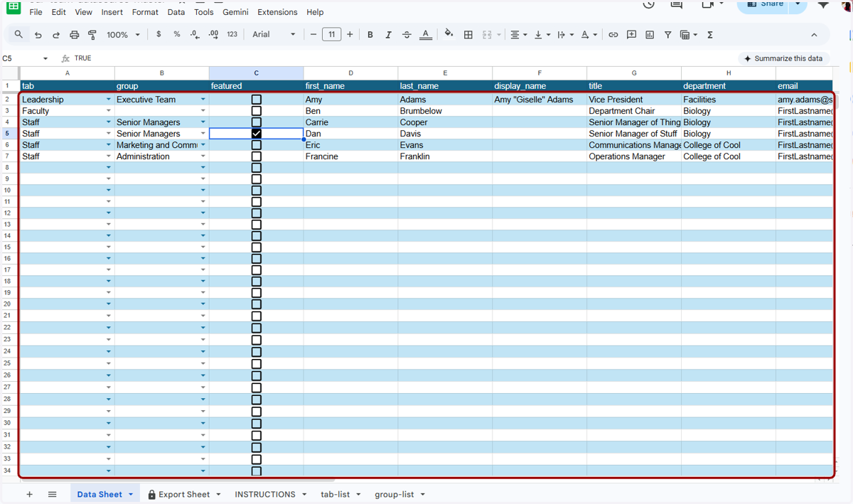Image resolution: width=853 pixels, height=504 pixels.
Task: Increase decimal places
Action: (x=213, y=34)
